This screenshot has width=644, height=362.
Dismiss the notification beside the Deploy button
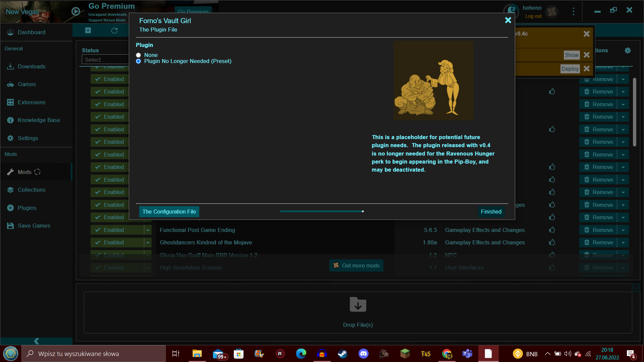coord(587,69)
